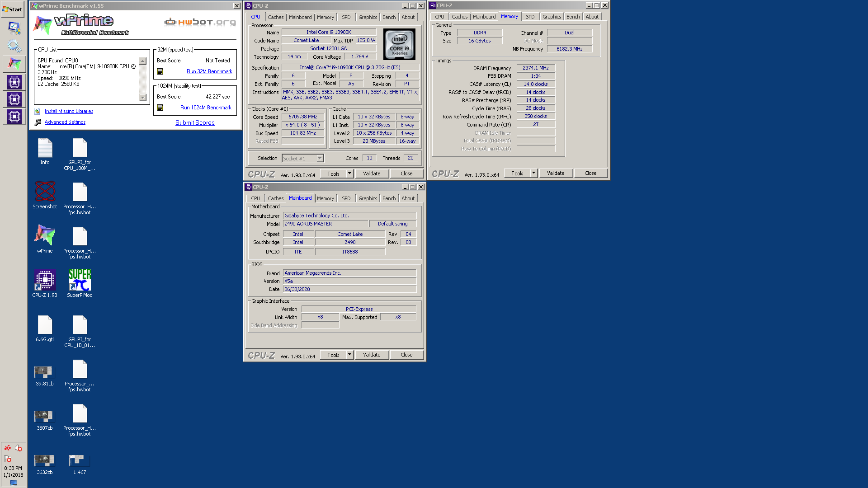The width and height of the screenshot is (868, 488).
Task: Click the muted volume tray icon
Action: tap(19, 448)
